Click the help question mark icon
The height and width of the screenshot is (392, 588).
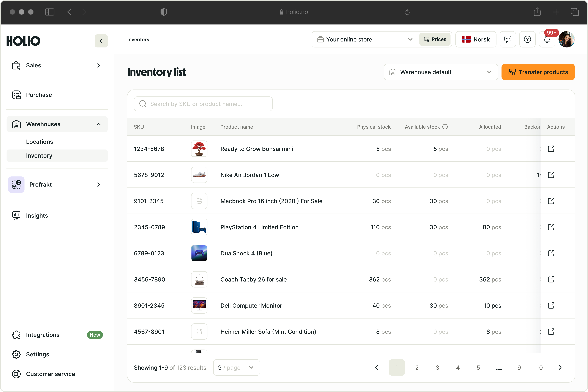[527, 40]
